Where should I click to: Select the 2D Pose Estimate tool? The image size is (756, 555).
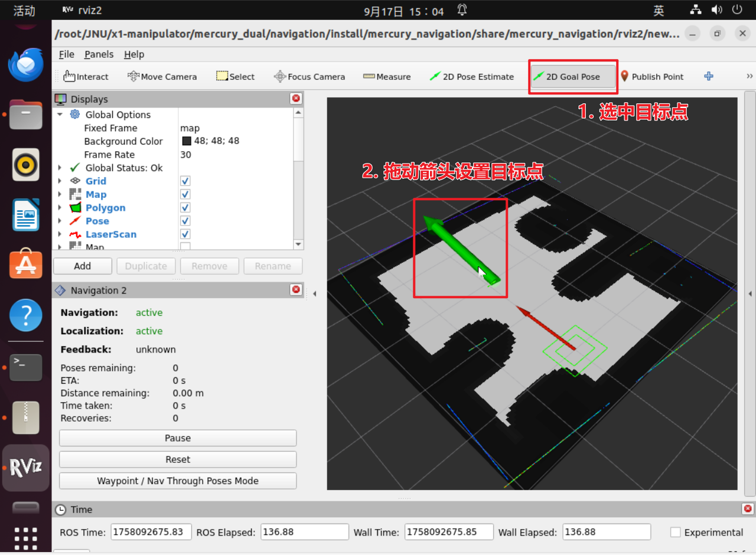[x=472, y=76]
